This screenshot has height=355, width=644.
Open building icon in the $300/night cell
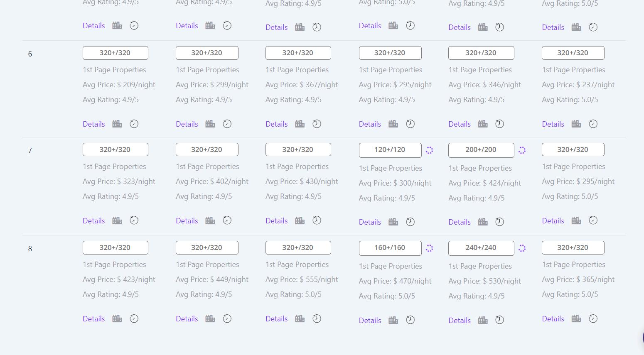coord(393,222)
